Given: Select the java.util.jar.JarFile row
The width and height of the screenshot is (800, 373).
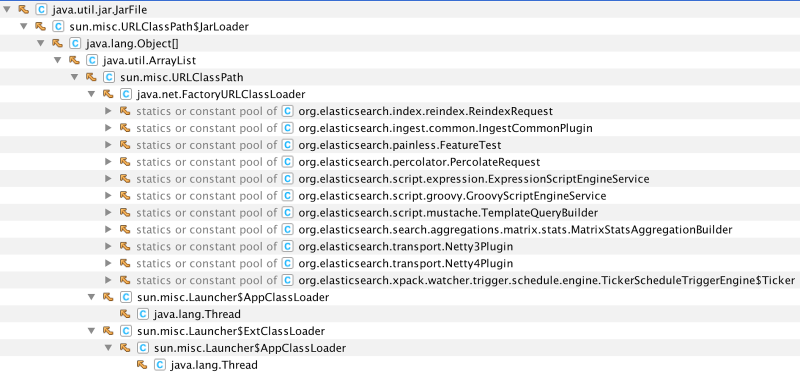Looking at the screenshot, I should point(400,9).
